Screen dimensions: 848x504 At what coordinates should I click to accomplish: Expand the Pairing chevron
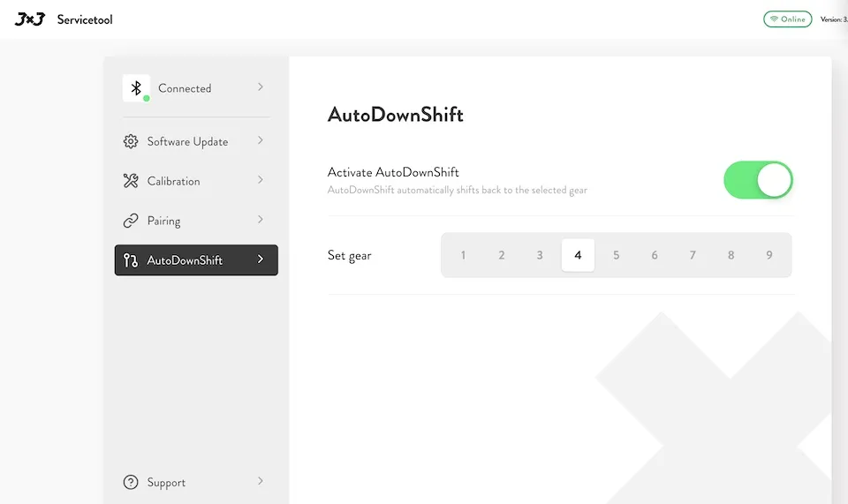[260, 219]
